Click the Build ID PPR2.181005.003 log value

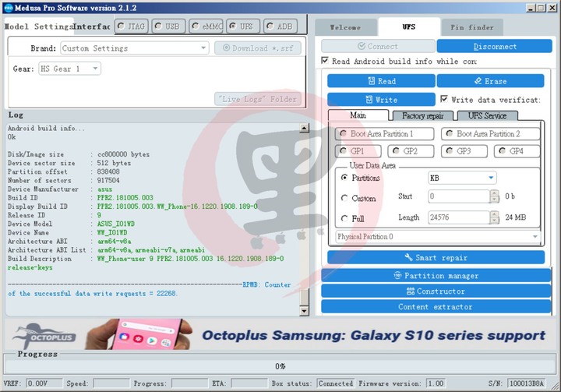(x=125, y=198)
